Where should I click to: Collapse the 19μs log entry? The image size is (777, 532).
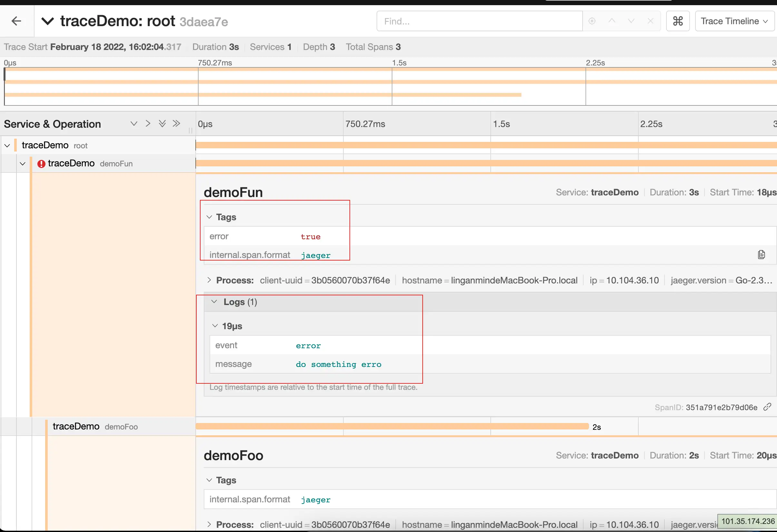(227, 326)
